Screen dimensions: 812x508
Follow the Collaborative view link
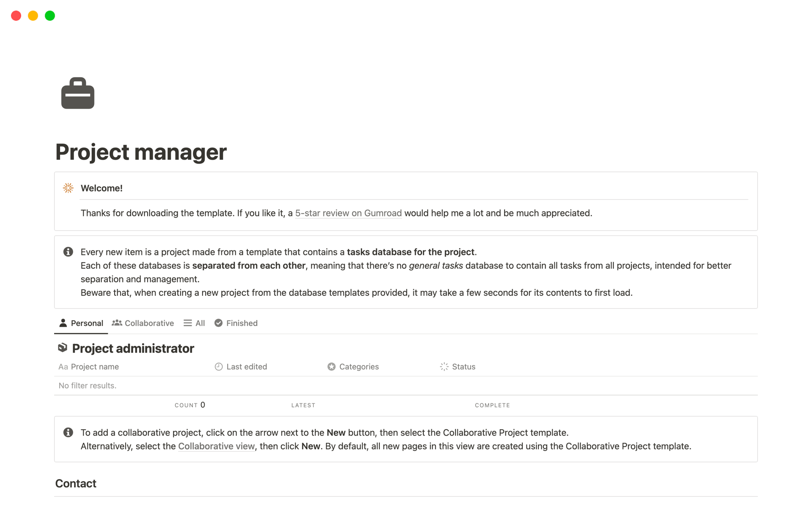216,446
